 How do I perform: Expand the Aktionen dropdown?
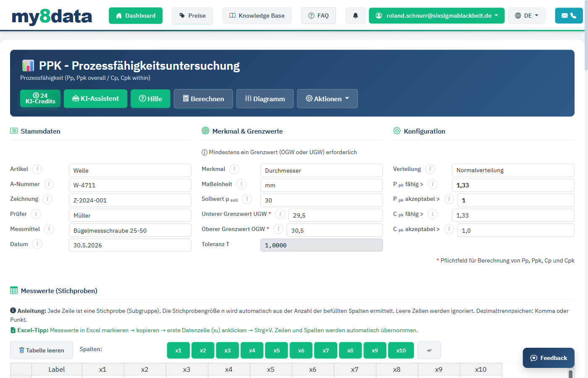(327, 99)
